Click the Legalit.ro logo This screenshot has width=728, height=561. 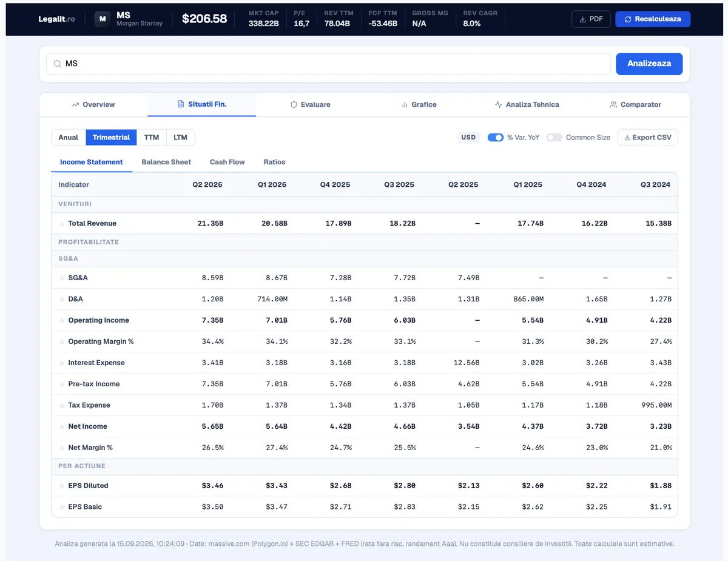[56, 19]
